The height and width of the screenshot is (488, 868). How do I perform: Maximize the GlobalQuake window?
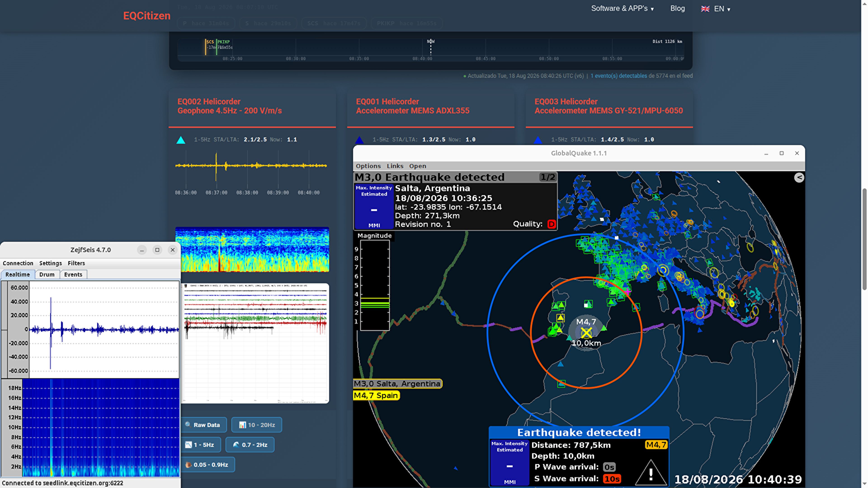(x=781, y=153)
